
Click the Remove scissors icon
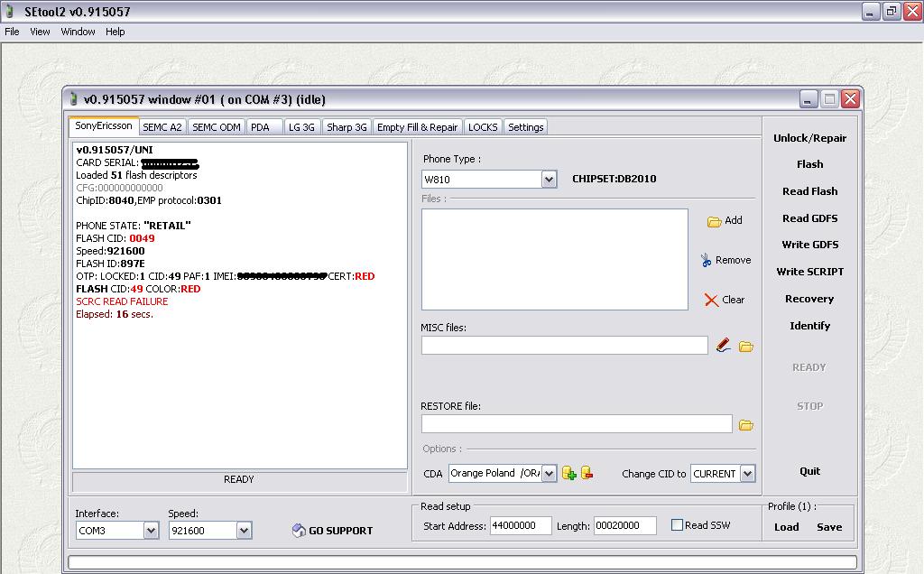[x=706, y=260]
